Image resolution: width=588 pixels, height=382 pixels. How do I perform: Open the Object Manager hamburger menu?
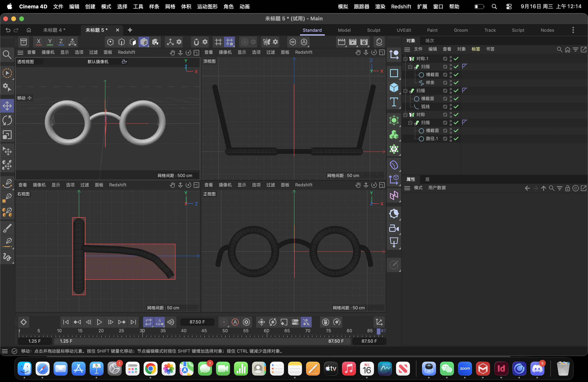(x=407, y=49)
